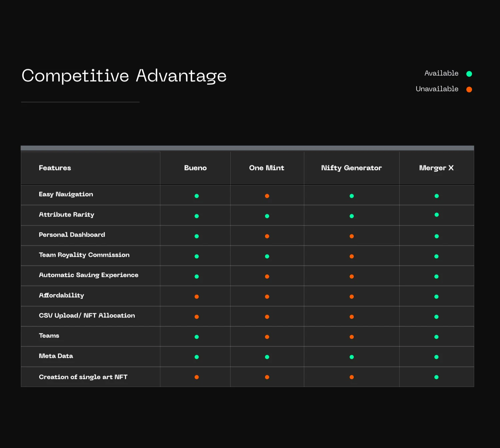Select the Features column header
500x448 pixels.
[x=55, y=168]
